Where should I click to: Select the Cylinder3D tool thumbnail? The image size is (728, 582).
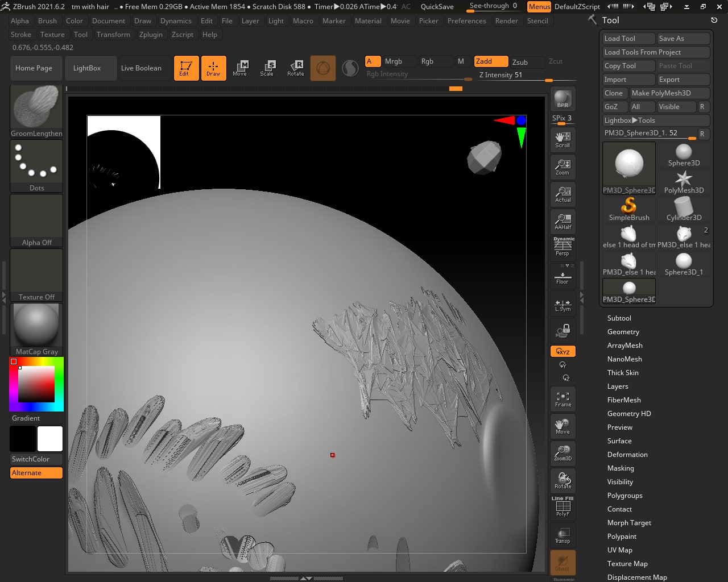click(684, 209)
